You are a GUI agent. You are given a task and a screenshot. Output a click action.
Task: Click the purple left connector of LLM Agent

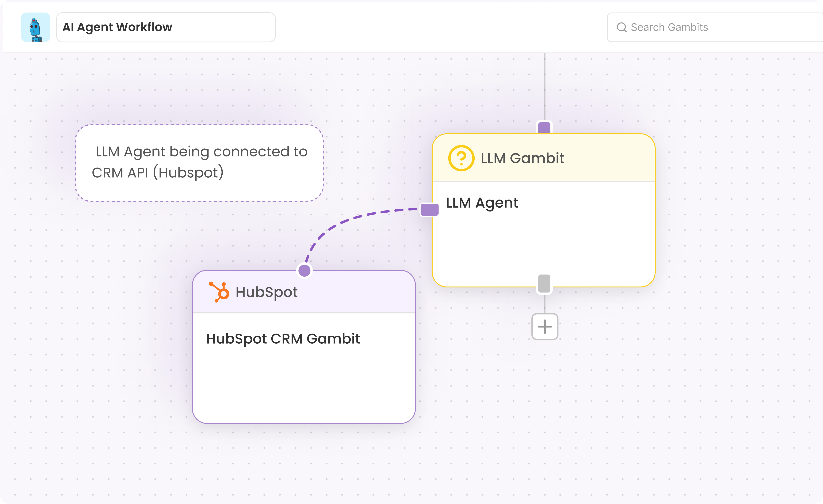[x=430, y=210]
